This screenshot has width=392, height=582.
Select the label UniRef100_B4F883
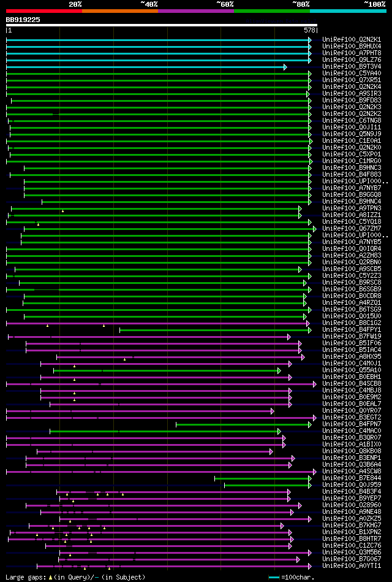pyautogui.click(x=352, y=174)
